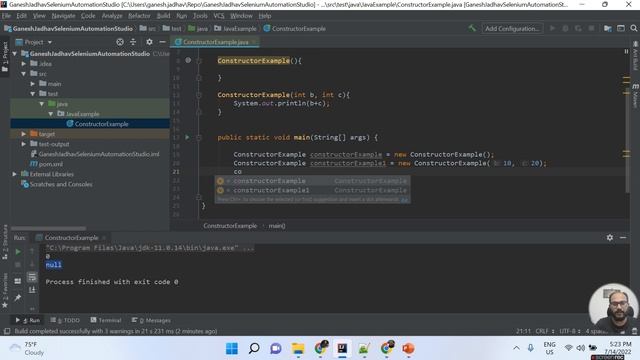Click the pin tab icon in Run panel
Viewport: 640px width, 360px height.
coord(18,298)
